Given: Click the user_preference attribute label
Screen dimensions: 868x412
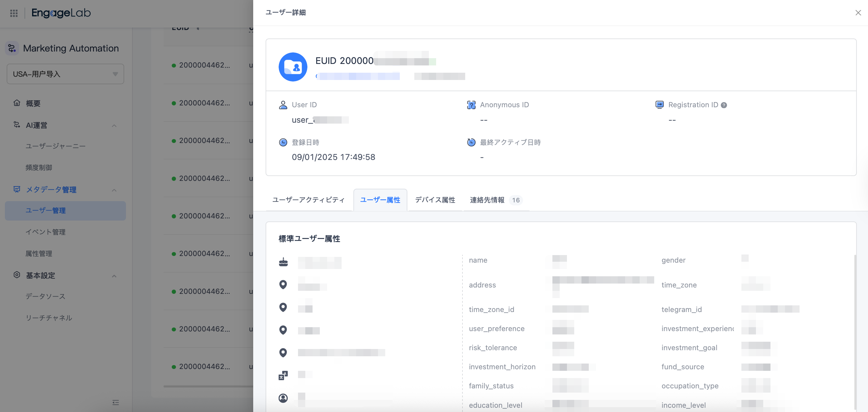Looking at the screenshot, I should click(497, 328).
